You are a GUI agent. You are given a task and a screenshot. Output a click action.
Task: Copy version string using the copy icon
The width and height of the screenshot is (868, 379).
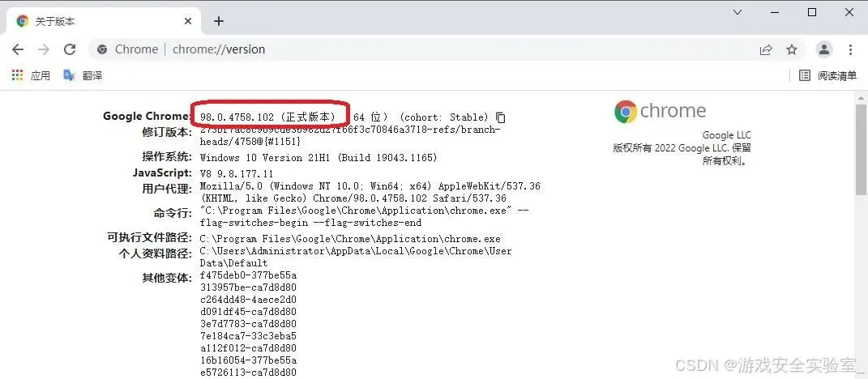tap(500, 117)
